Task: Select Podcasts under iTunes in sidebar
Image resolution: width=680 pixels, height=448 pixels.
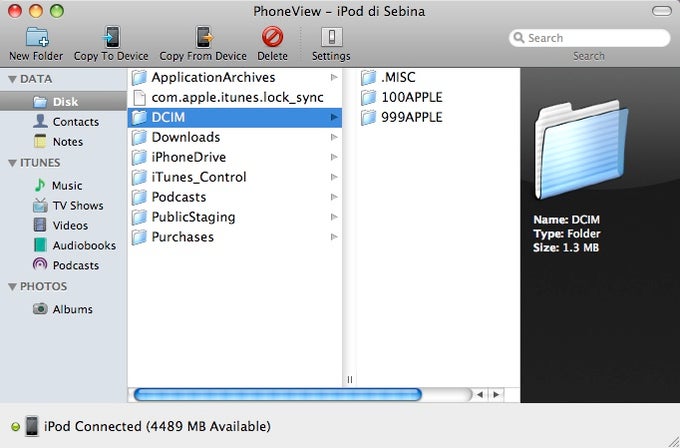Action: (x=63, y=265)
